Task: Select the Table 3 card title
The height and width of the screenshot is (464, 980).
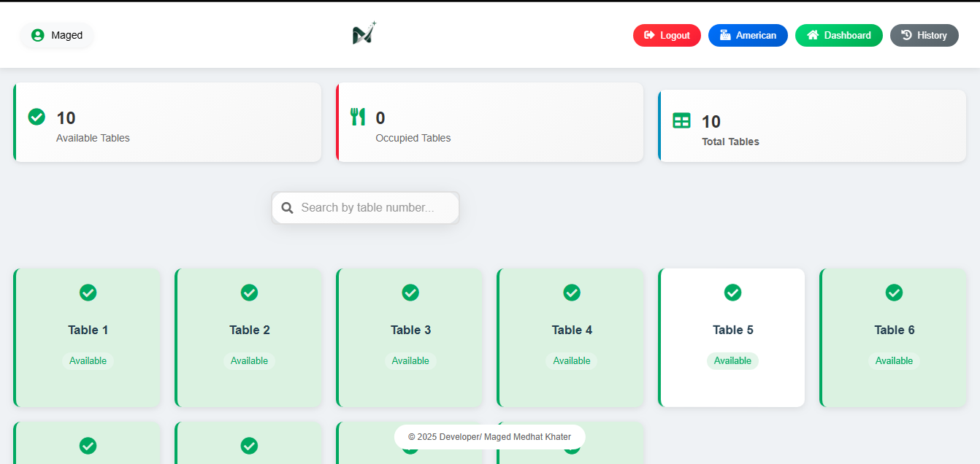Action: 411,330
